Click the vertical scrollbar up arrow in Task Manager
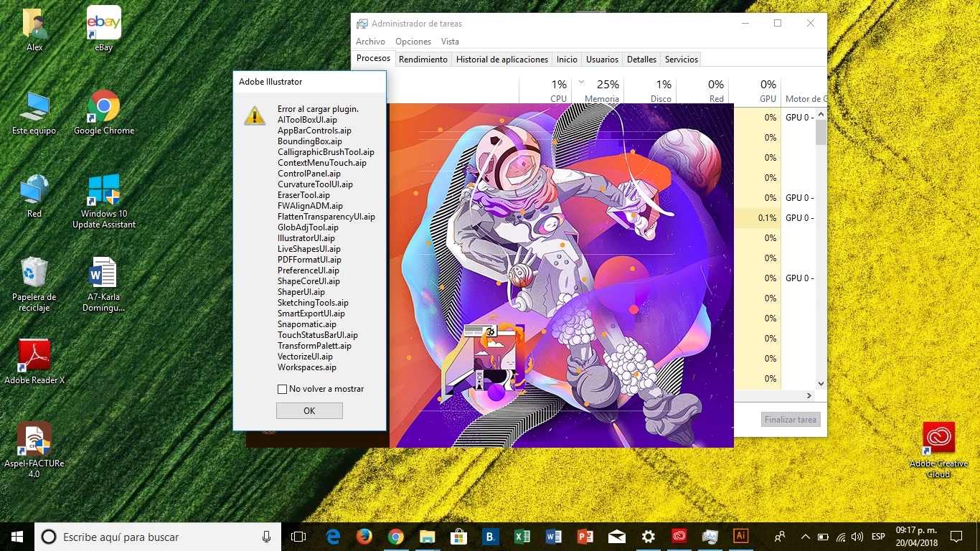This screenshot has height=551, width=980. pos(821,114)
